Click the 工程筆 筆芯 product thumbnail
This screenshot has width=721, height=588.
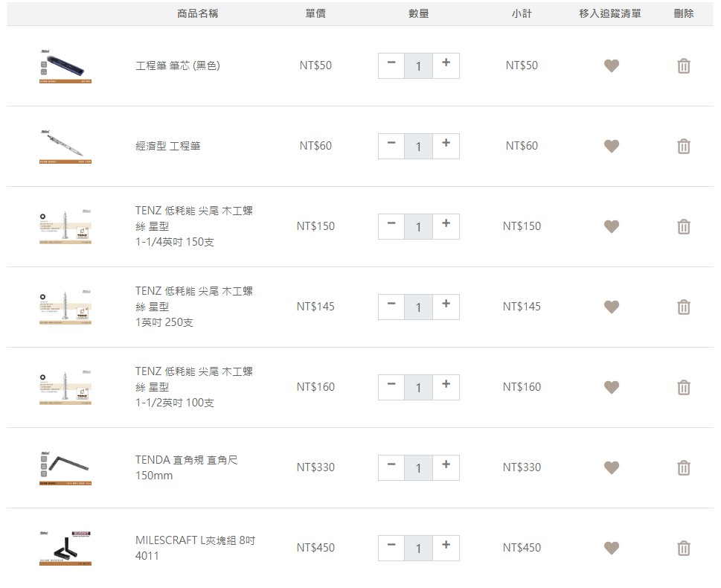[x=65, y=65]
